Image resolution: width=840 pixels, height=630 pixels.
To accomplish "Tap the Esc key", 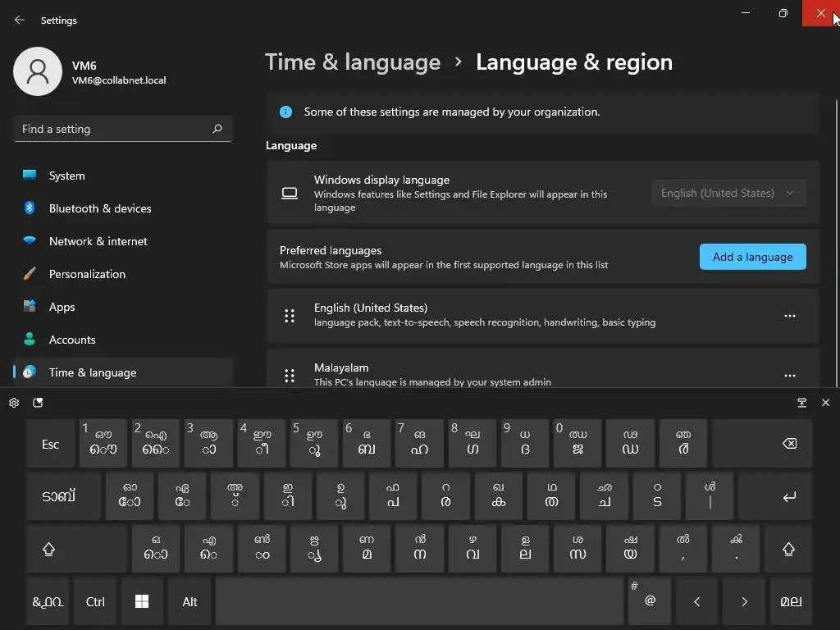I will [x=50, y=444].
